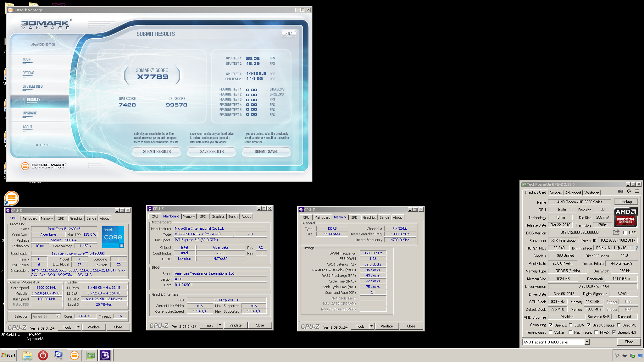This screenshot has height=362, width=644.
Task: Toggle the Vulkan checkbox
Action: click(551, 332)
